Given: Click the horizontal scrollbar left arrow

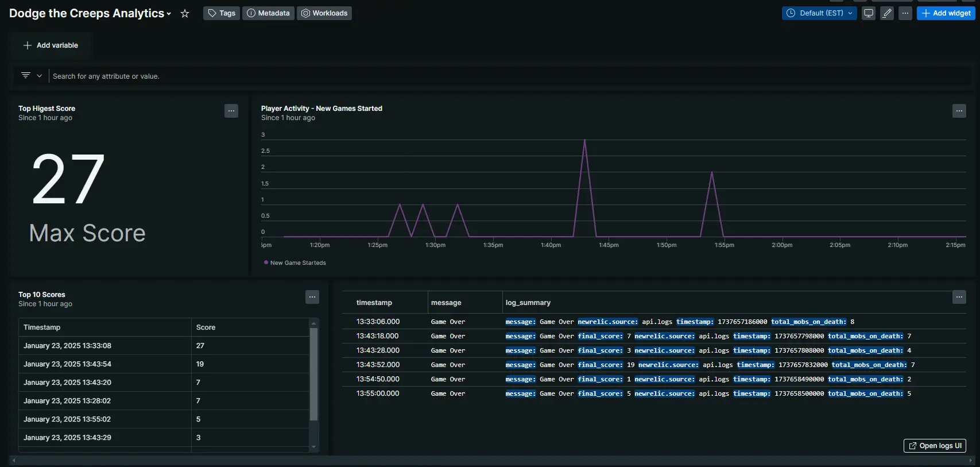Looking at the screenshot, I should [14, 460].
